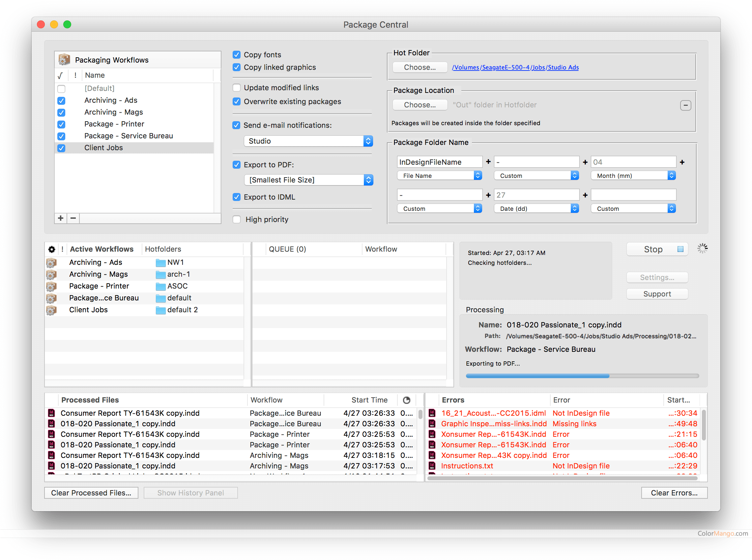Click the NW1 hotfolder icon
The width and height of the screenshot is (752, 560).
point(160,263)
